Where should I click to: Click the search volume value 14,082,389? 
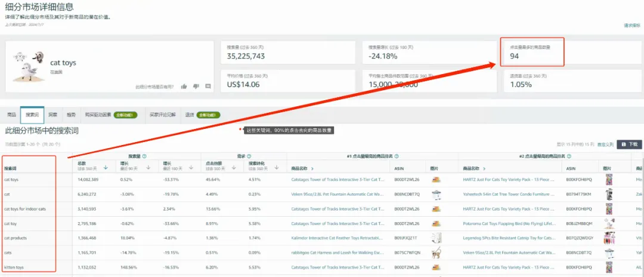pos(87,180)
